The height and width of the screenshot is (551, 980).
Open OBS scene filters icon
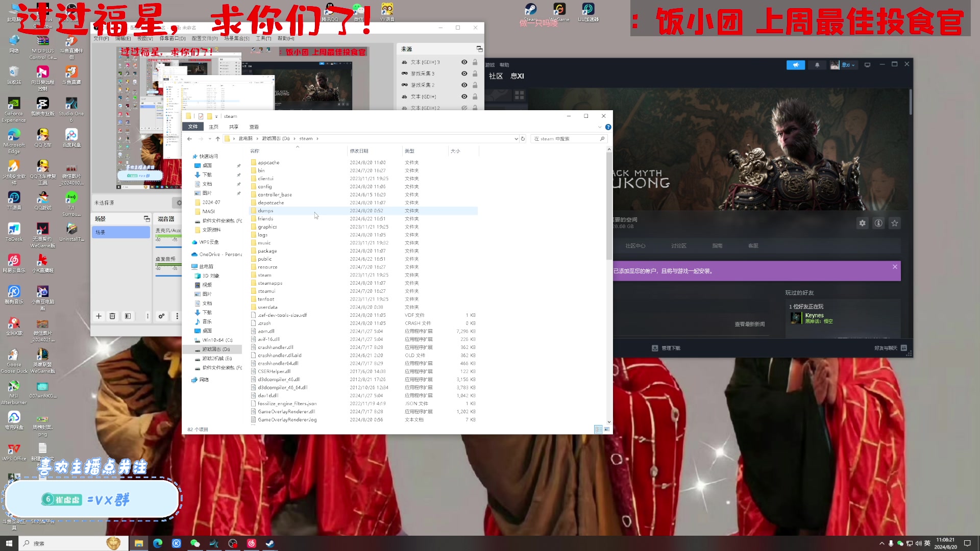coord(128,316)
